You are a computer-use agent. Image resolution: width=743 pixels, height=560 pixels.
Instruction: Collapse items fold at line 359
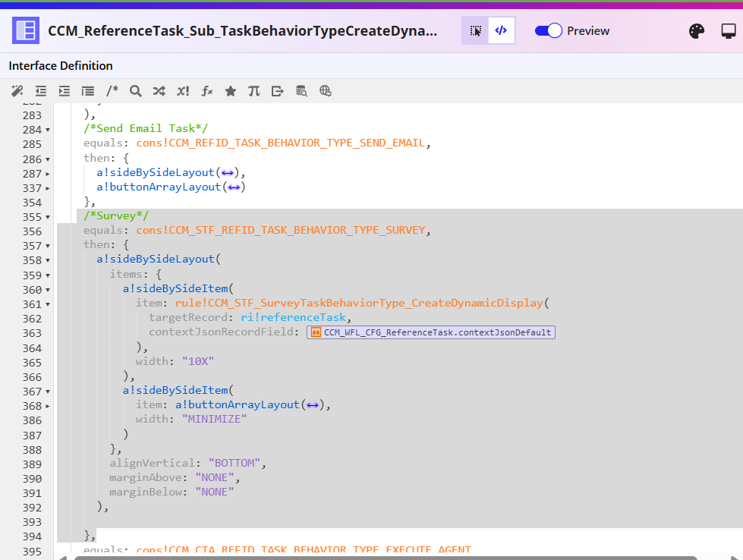48,275
